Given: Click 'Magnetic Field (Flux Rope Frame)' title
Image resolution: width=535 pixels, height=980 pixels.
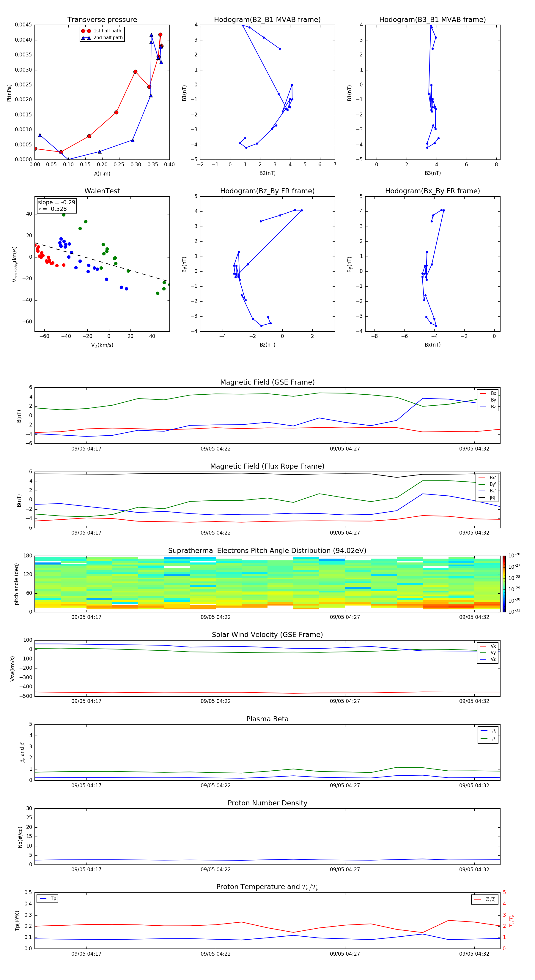Looking at the screenshot, I should (x=267, y=467).
